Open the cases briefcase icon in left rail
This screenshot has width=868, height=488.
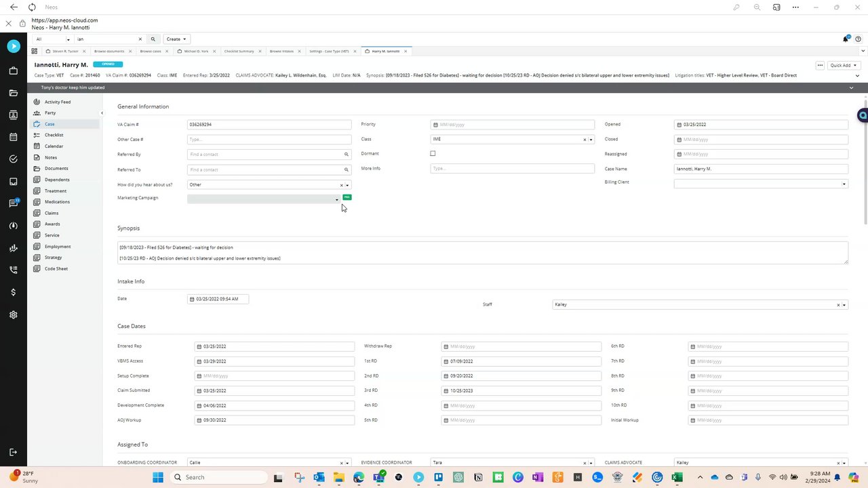pyautogui.click(x=14, y=70)
